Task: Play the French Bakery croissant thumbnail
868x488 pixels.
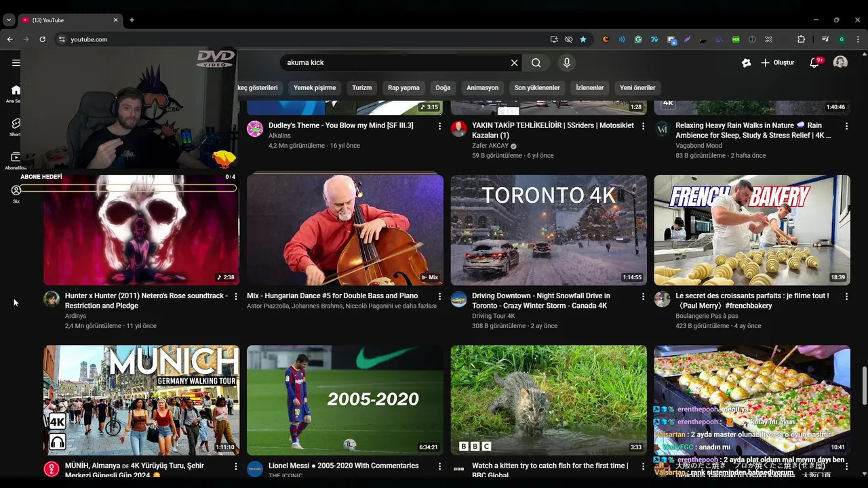Action: tap(752, 230)
